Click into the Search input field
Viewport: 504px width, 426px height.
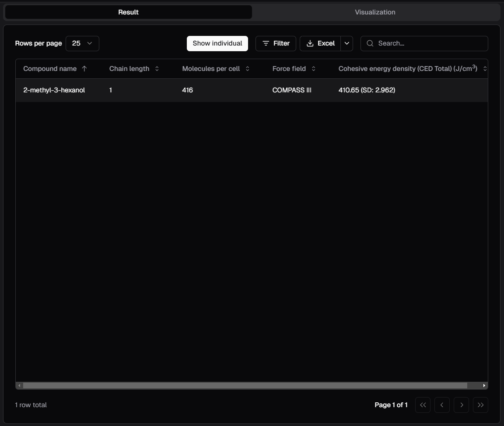click(x=431, y=43)
